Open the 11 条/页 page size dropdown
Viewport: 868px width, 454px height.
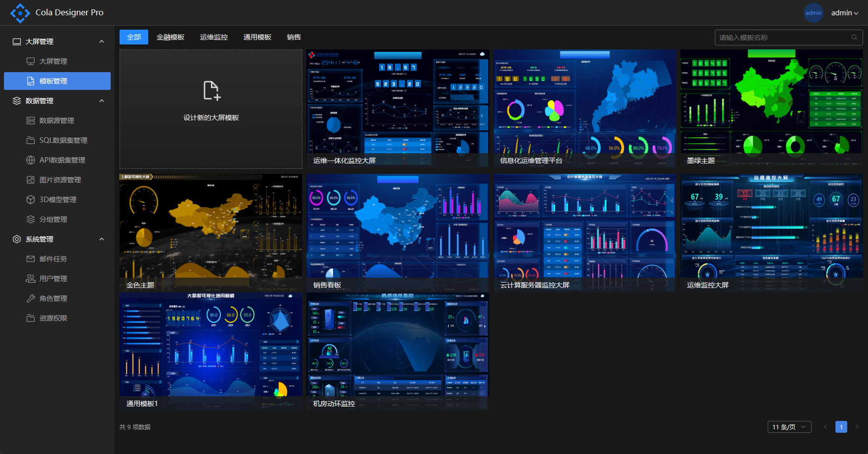point(789,427)
